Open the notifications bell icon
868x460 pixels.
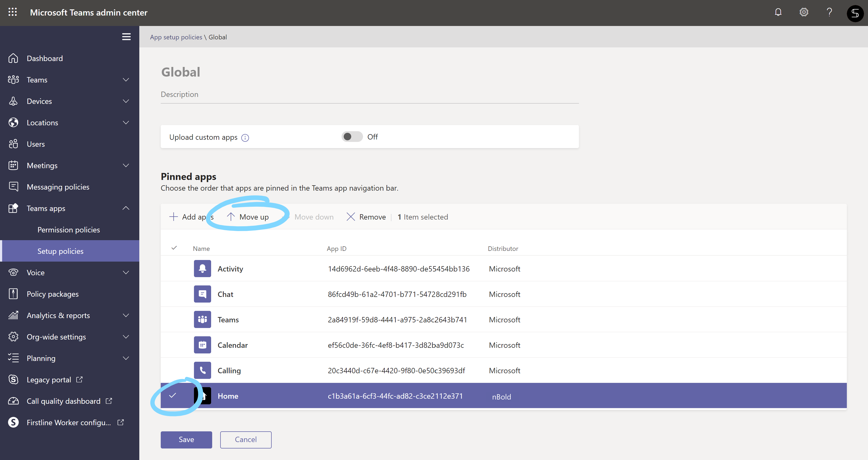click(x=778, y=12)
